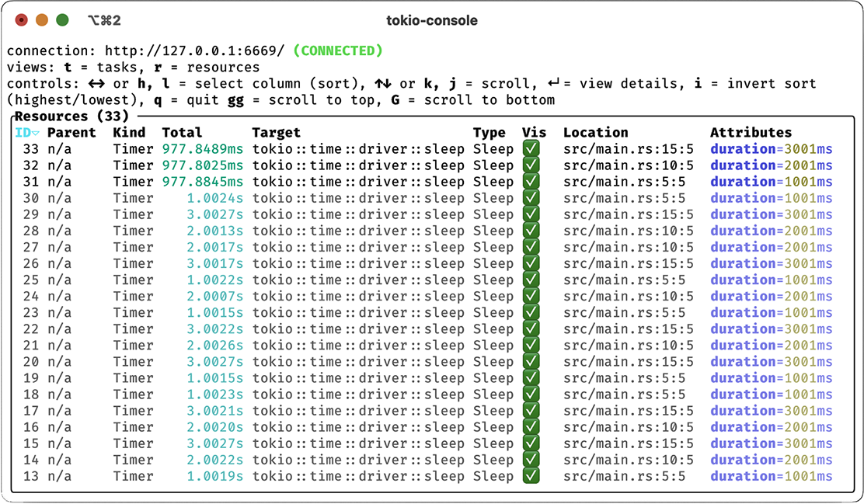864x504 pixels.
Task: Click the src/main.rs:15:5 location in row 33
Action: pos(628,149)
